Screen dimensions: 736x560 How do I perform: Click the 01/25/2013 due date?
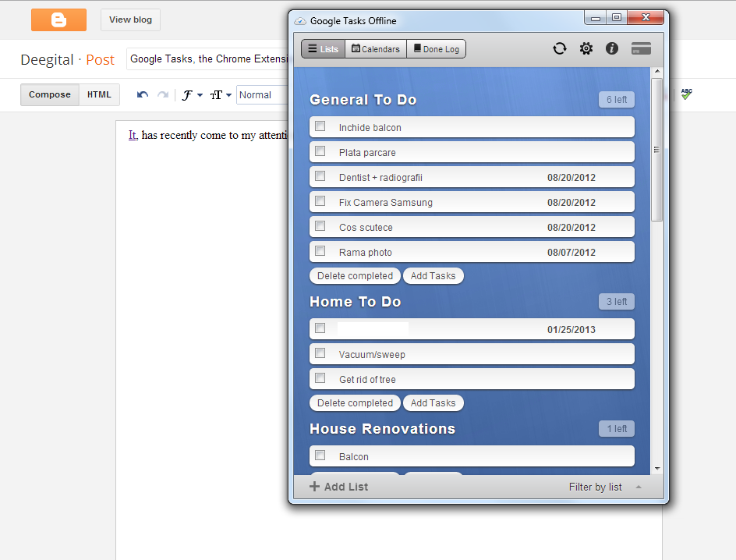571,330
